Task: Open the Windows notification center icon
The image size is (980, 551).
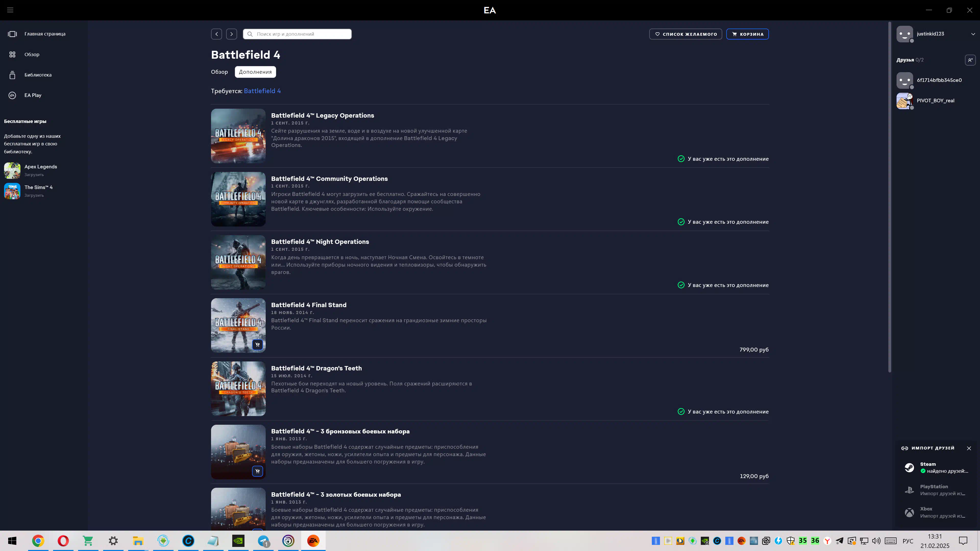Action: 963,541
